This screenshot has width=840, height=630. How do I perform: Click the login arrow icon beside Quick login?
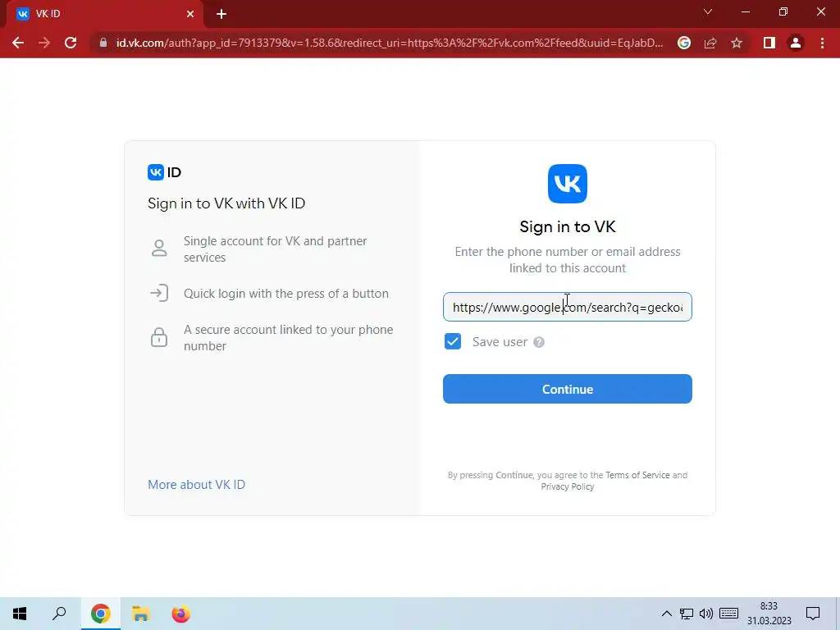[159, 293]
